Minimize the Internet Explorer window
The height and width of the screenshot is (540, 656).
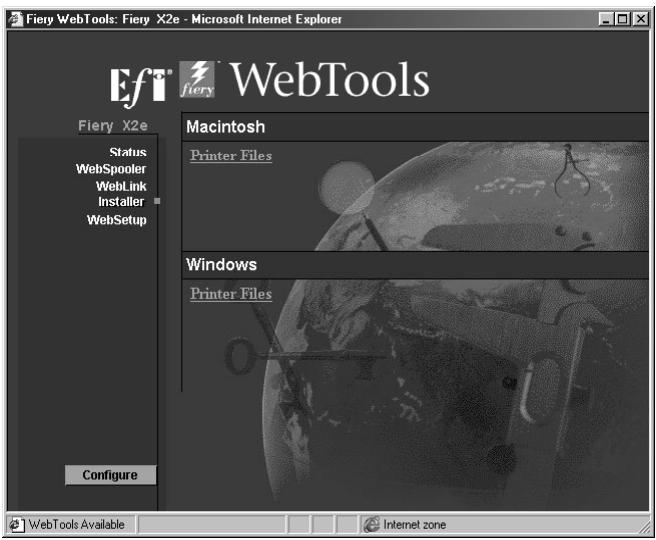[606, 19]
